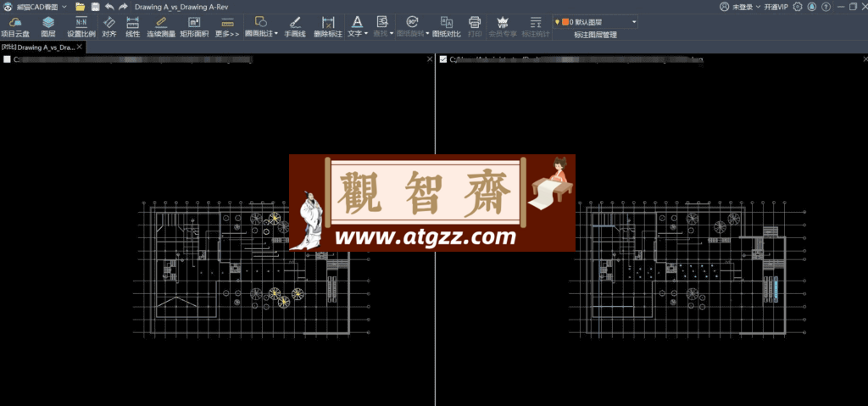The height and width of the screenshot is (406, 868).
Task: Expand the 未登录 account dropdown
Action: [757, 7]
